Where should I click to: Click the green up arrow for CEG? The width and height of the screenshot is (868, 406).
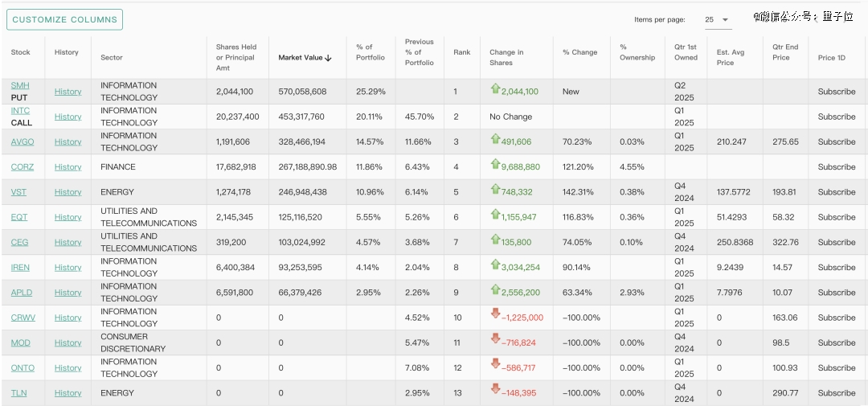tap(495, 239)
